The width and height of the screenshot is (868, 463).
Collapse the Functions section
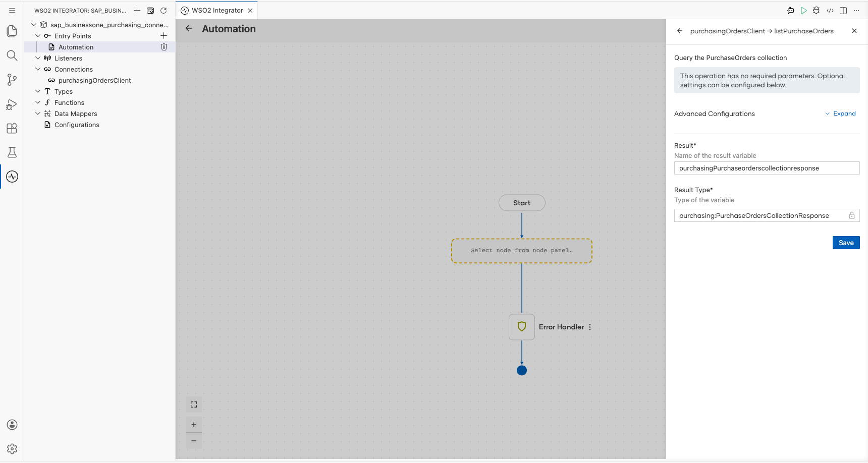(x=38, y=102)
